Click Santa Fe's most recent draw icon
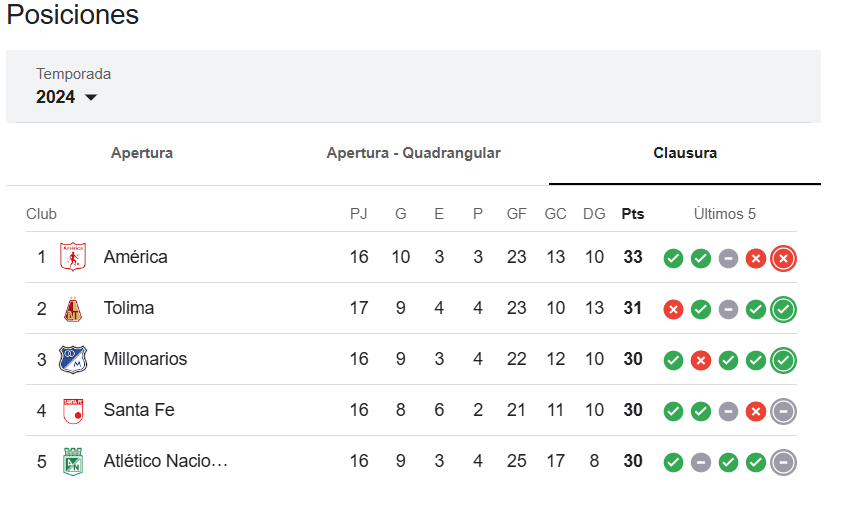Viewport: 846px width, 518px height. 783,412
